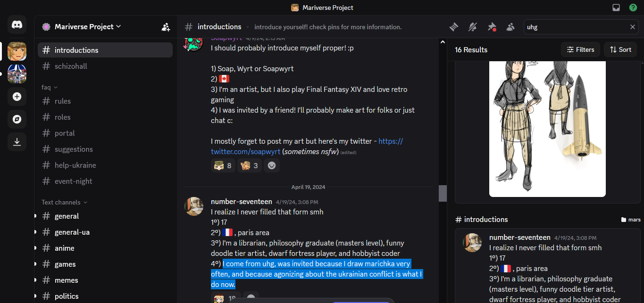
Task: Click the Download Apps icon
Action: (x=17, y=142)
